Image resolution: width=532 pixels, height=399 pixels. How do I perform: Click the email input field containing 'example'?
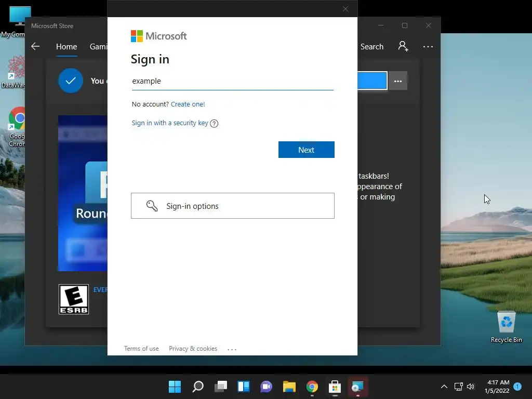(x=232, y=81)
